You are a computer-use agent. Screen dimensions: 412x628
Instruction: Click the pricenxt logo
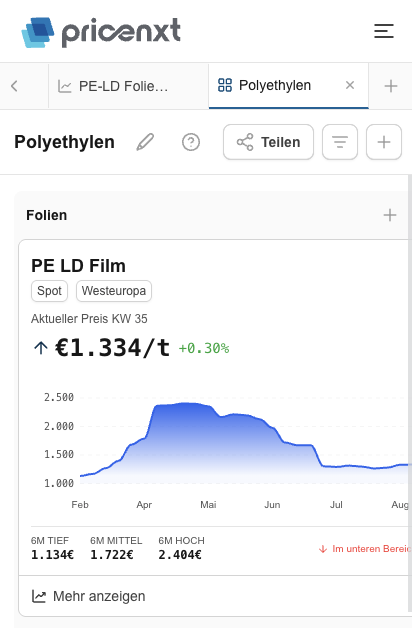pos(101,32)
